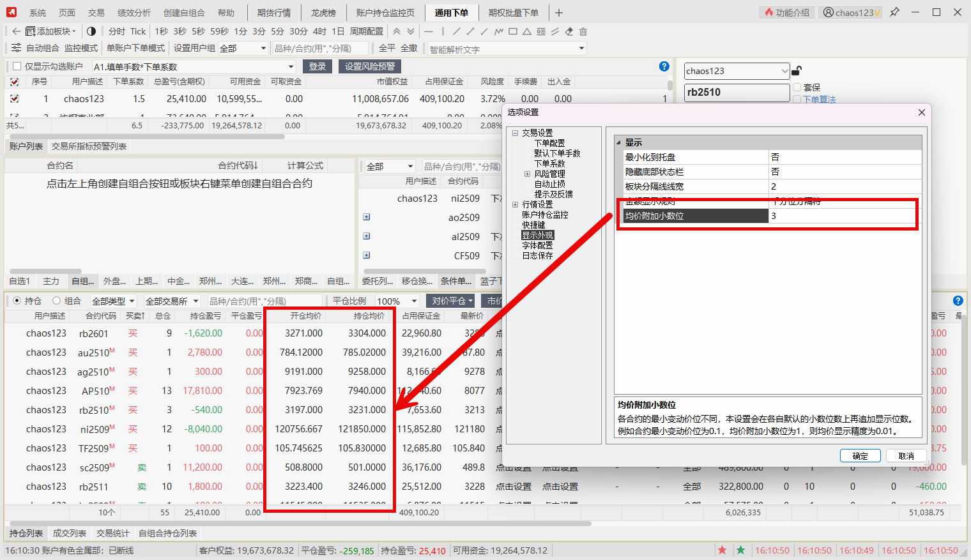Click the 登录 login button
This screenshot has width=971, height=560.
tap(317, 66)
